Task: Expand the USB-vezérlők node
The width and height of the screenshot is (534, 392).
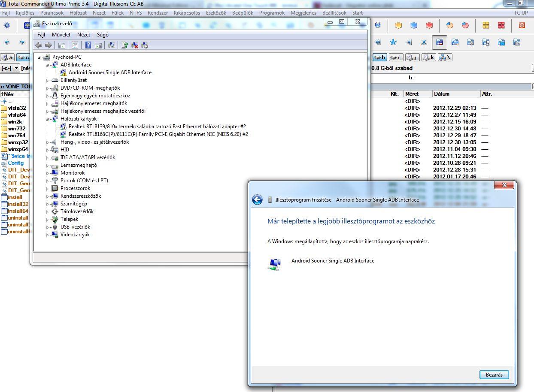Action: click(48, 227)
